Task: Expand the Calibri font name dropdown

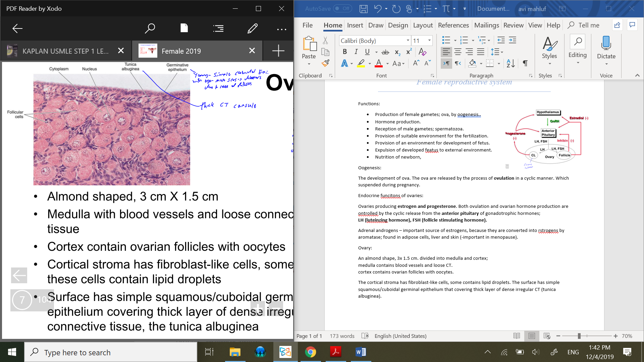Action: pos(408,41)
